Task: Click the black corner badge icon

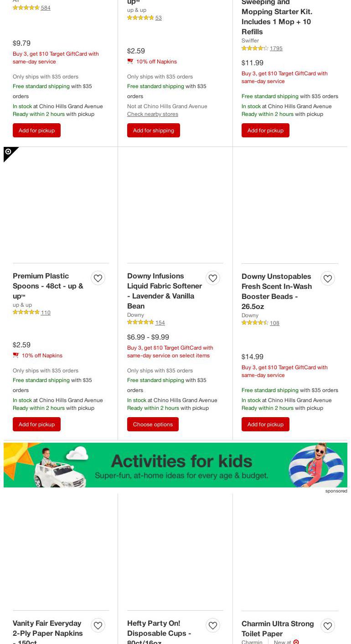Action: coord(9,152)
